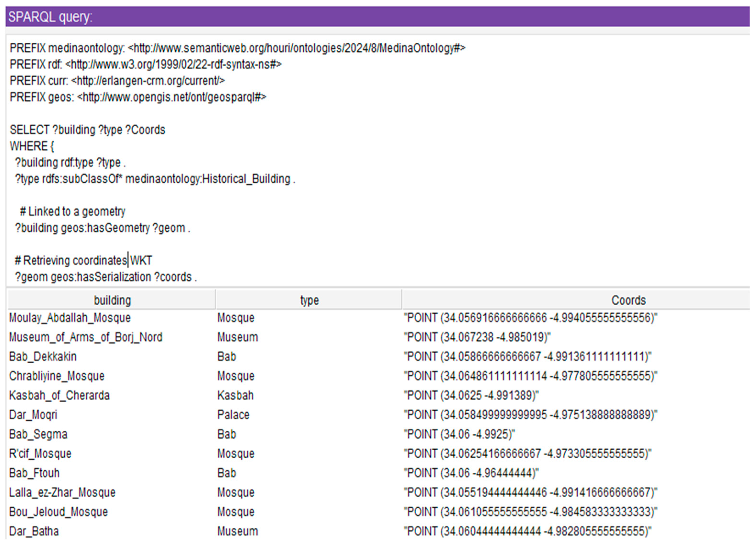This screenshot has height=551, width=756.
Task: Click Bou_Jeloud_Mosque in the results table
Action: coord(58,512)
